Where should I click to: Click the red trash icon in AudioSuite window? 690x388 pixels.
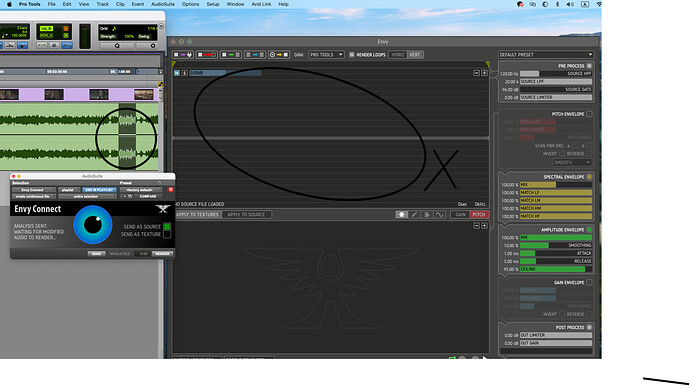171,190
